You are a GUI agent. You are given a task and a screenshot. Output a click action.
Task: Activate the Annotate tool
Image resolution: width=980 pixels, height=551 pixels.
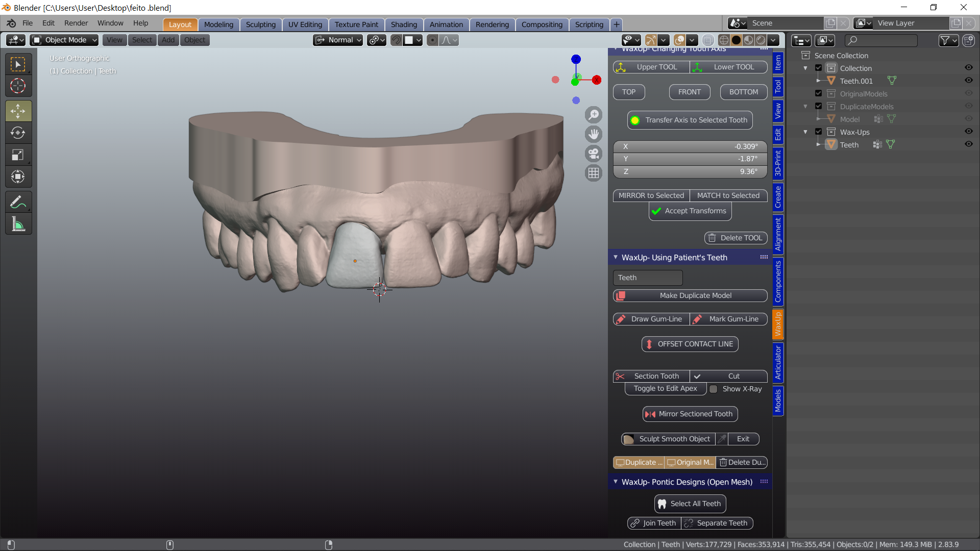(x=18, y=202)
